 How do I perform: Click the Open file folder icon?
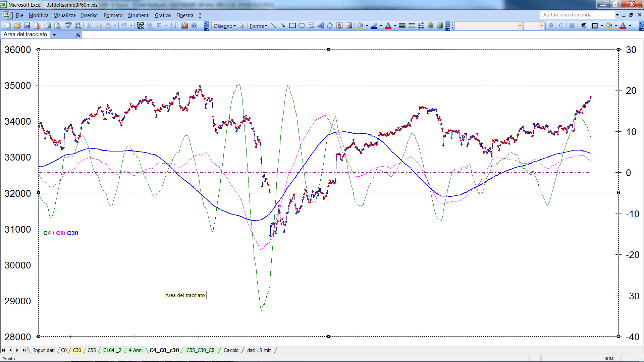tap(18, 25)
